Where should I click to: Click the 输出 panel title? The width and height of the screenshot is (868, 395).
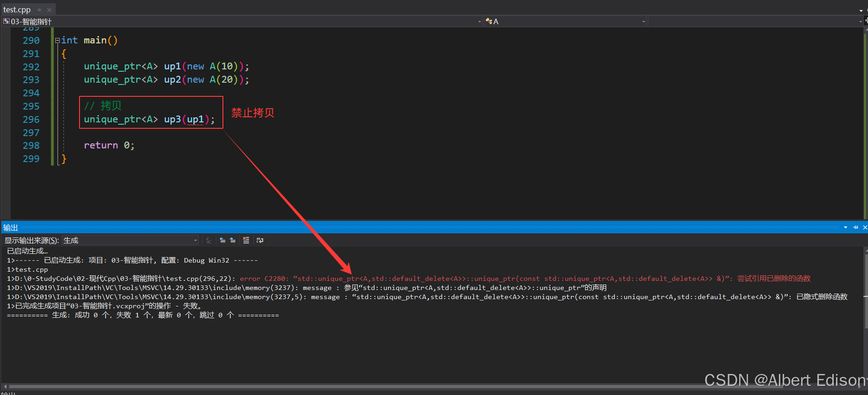tap(11, 227)
